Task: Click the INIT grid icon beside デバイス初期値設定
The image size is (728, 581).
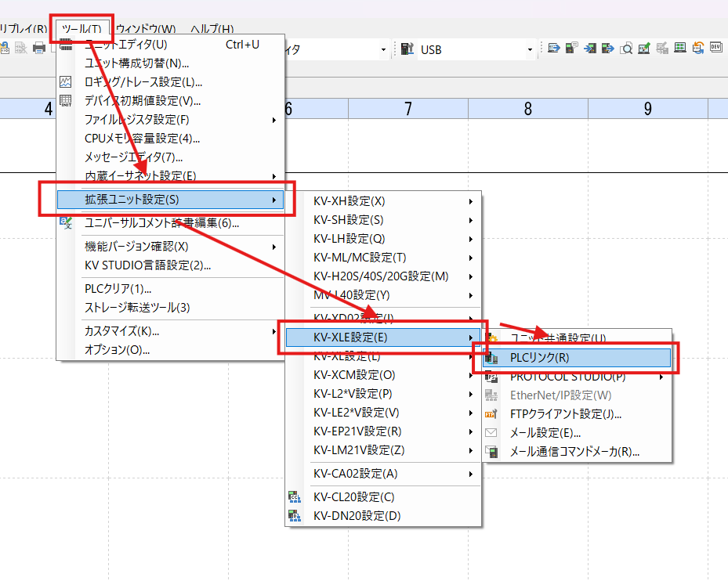Action: (x=66, y=101)
